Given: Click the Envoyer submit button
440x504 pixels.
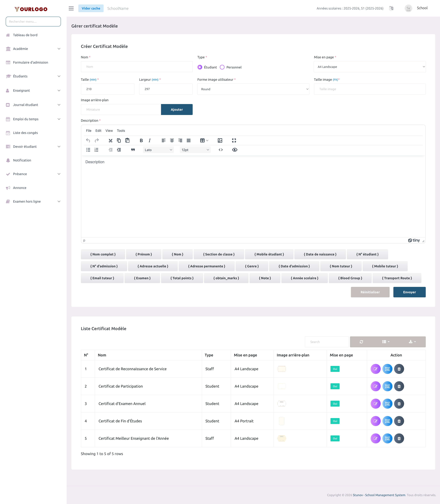Looking at the screenshot, I should [x=409, y=292].
